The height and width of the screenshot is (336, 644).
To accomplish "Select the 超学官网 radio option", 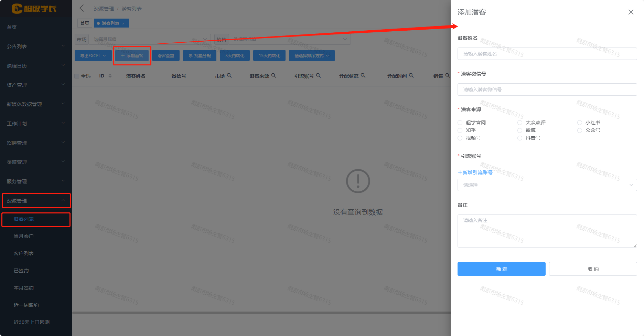I will [x=460, y=123].
